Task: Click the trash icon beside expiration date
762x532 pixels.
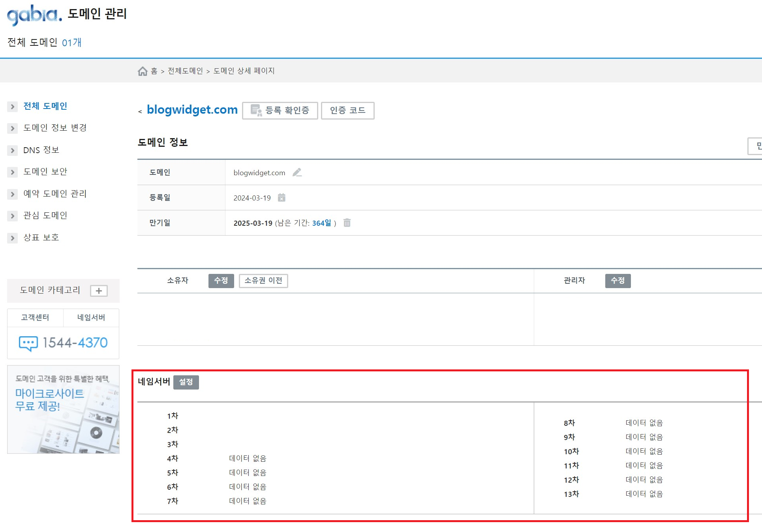Action: click(347, 223)
